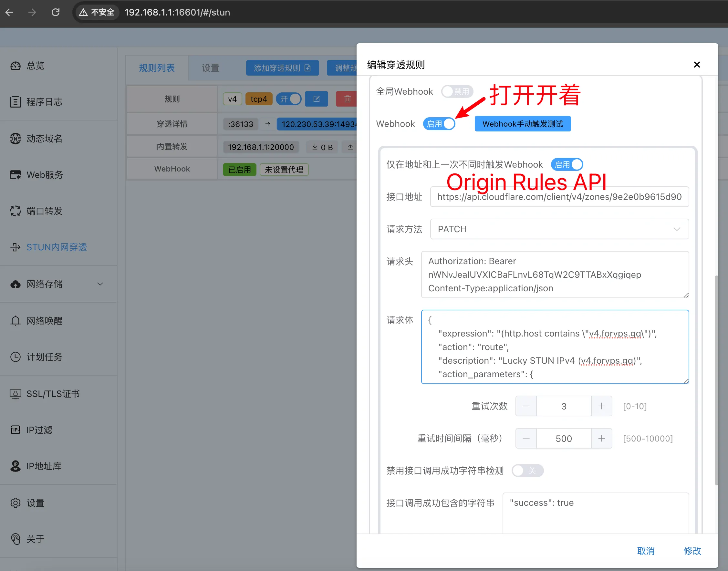Open the Web服务 sidebar icon
This screenshot has height=571, width=728.
pos(16,175)
